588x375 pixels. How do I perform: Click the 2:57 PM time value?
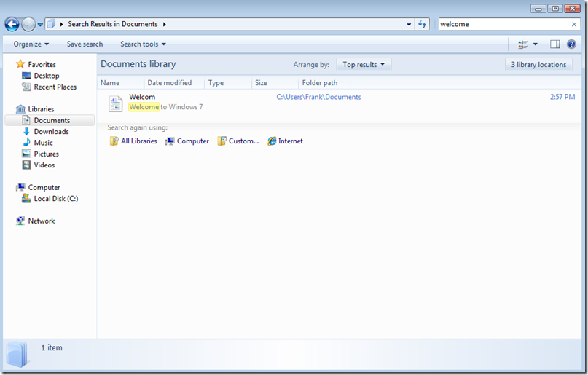(x=562, y=97)
